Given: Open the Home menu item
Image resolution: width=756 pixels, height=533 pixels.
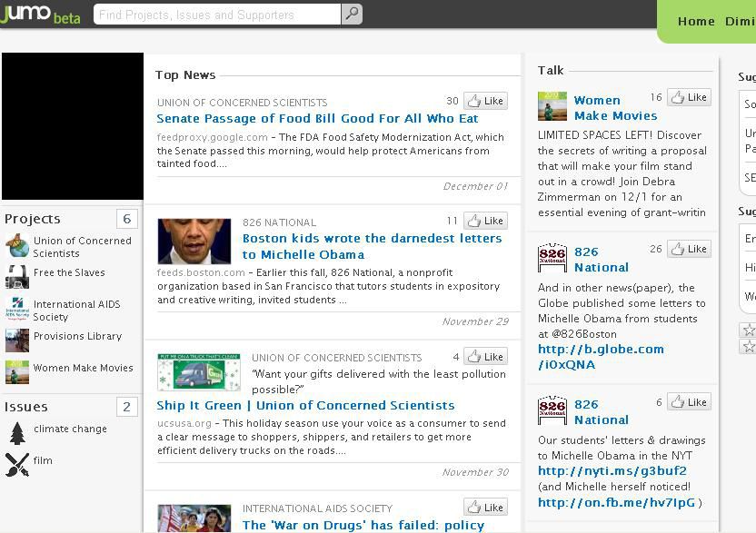Looking at the screenshot, I should (x=696, y=21).
